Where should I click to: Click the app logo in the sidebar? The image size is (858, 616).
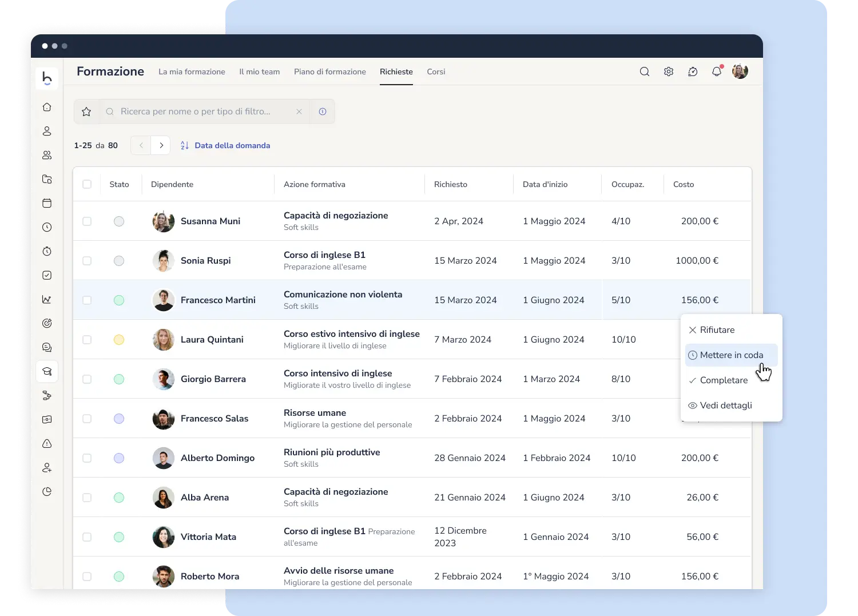coord(47,78)
